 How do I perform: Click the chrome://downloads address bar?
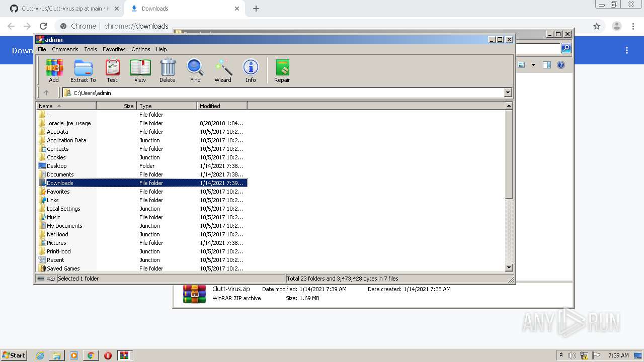322,26
